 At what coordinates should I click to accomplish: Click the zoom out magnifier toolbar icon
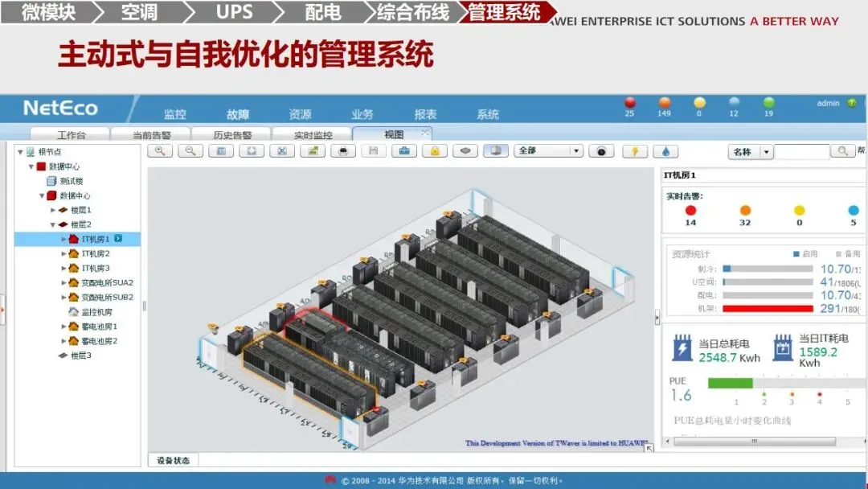coord(190,151)
